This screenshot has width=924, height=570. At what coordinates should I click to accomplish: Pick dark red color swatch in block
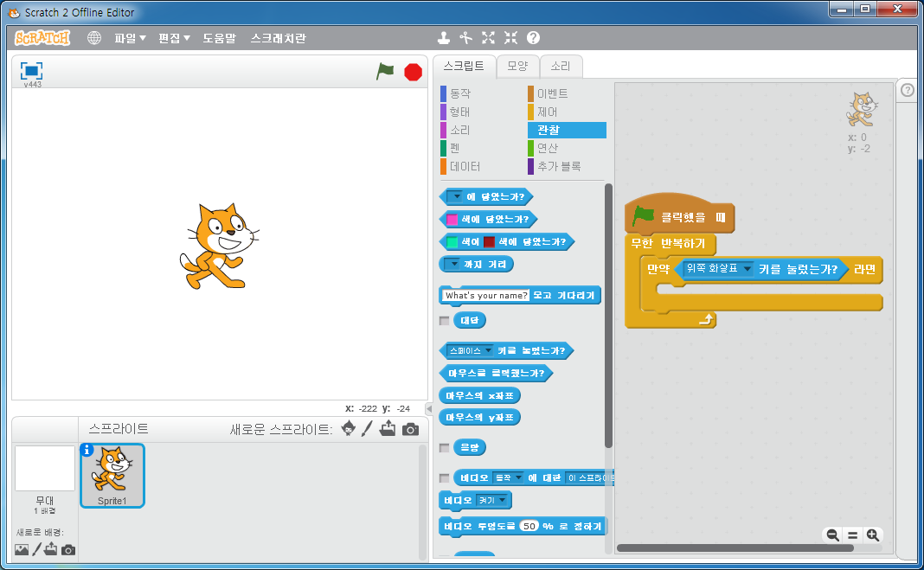[x=489, y=242]
